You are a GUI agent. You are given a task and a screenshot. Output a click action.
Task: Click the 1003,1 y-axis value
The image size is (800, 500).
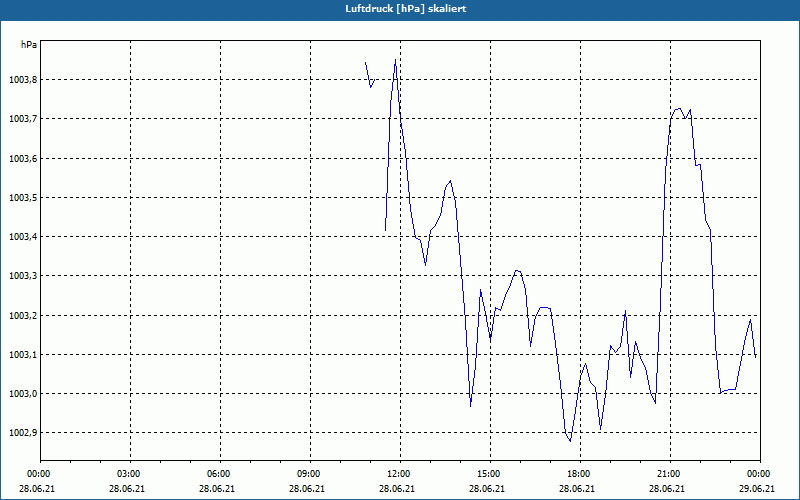pos(23,355)
